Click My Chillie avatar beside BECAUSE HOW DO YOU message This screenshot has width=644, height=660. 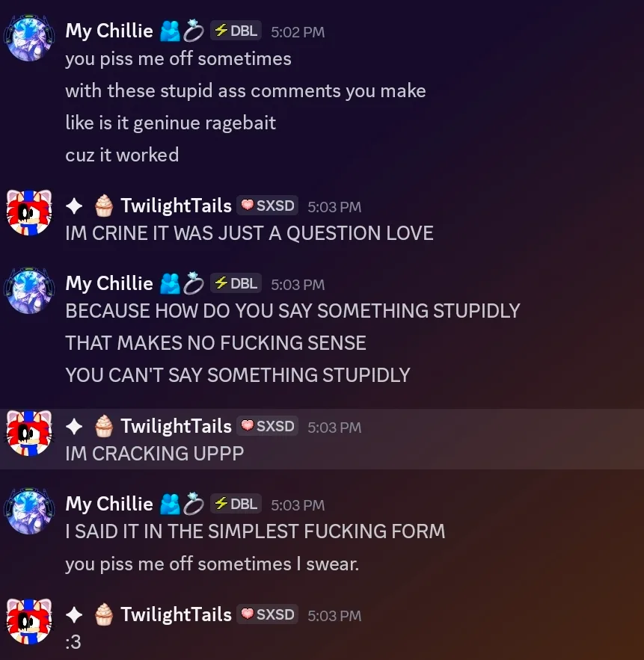[x=29, y=291]
